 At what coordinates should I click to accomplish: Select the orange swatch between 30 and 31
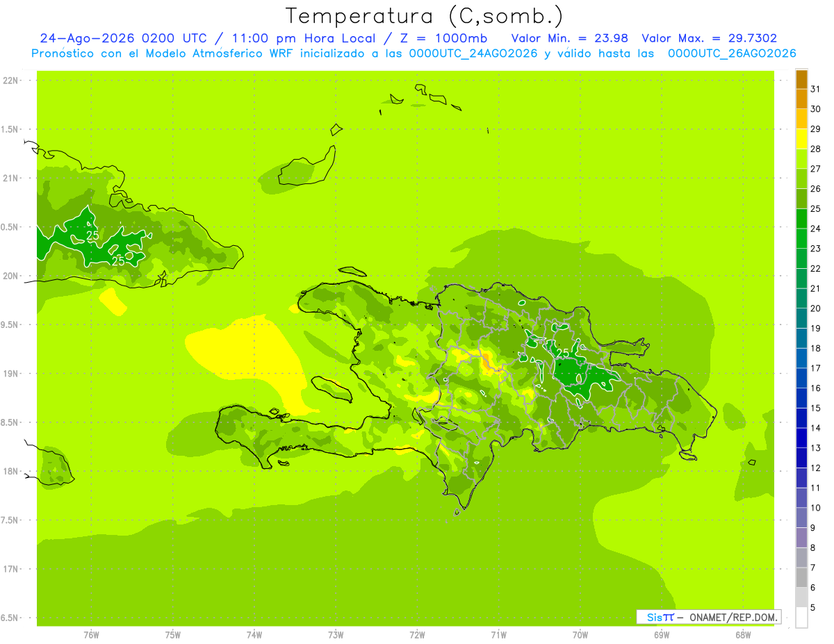[x=801, y=99]
